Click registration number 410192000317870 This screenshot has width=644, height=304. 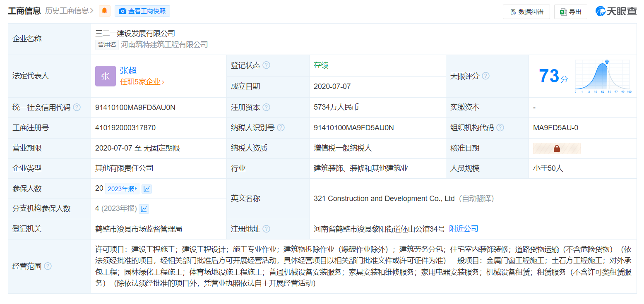pyautogui.click(x=125, y=128)
